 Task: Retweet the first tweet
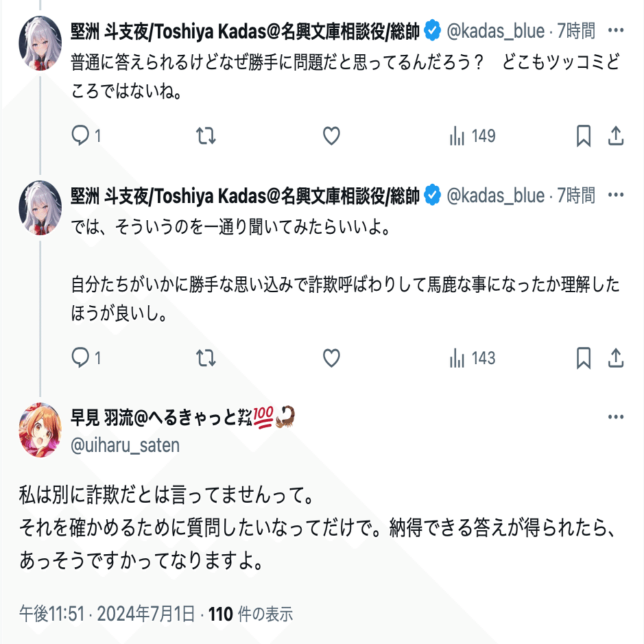206,136
